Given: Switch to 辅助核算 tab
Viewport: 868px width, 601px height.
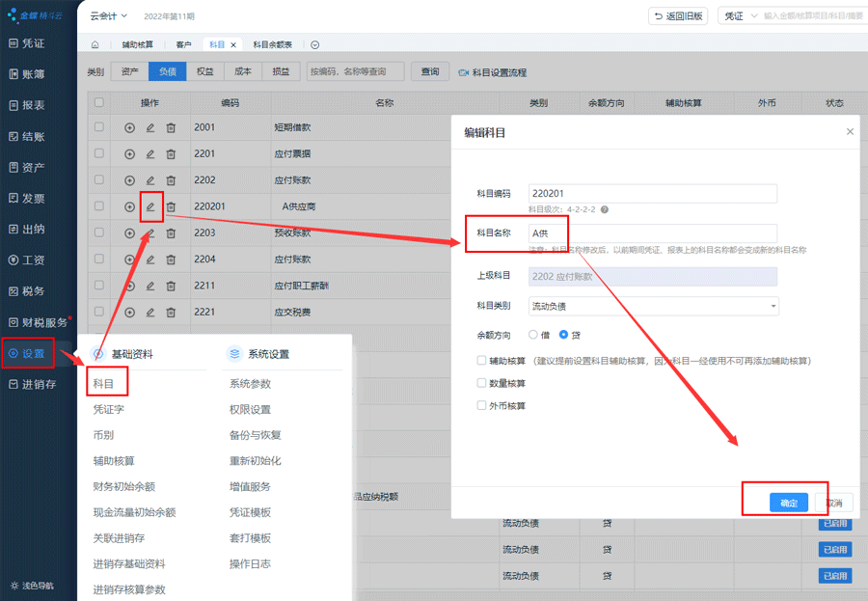Looking at the screenshot, I should [137, 45].
